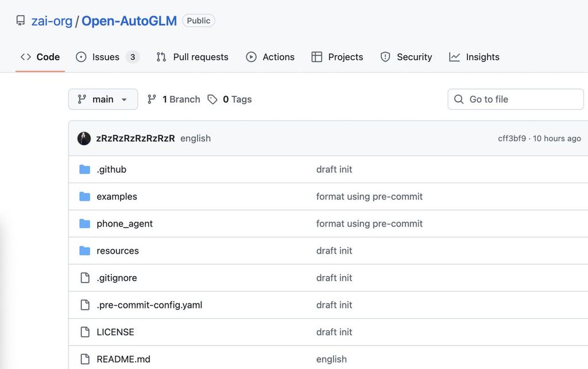Open the main branch dropdown
Viewport: 588px width, 369px height.
103,99
